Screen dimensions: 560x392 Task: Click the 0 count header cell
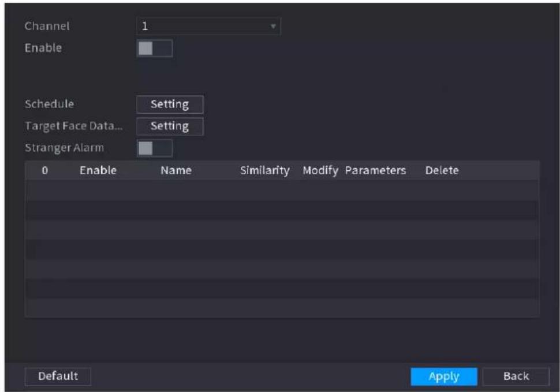tap(44, 171)
